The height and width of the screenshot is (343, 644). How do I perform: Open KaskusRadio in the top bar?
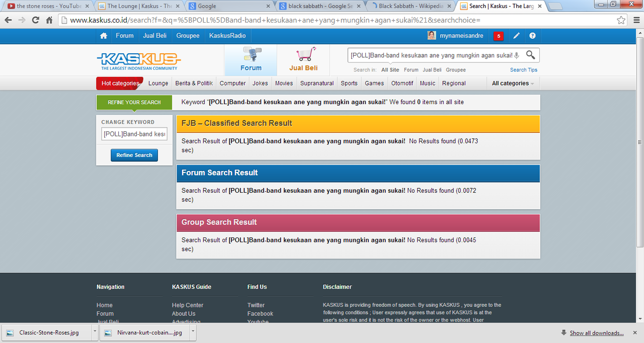click(227, 36)
